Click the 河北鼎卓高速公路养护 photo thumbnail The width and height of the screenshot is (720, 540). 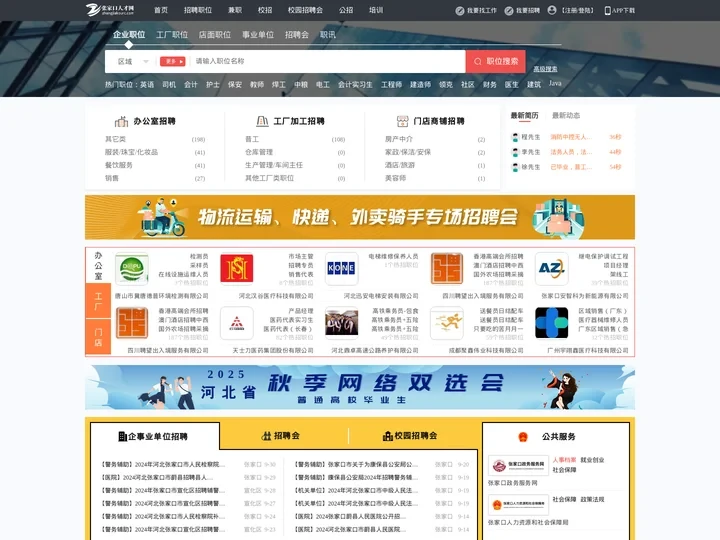341,323
